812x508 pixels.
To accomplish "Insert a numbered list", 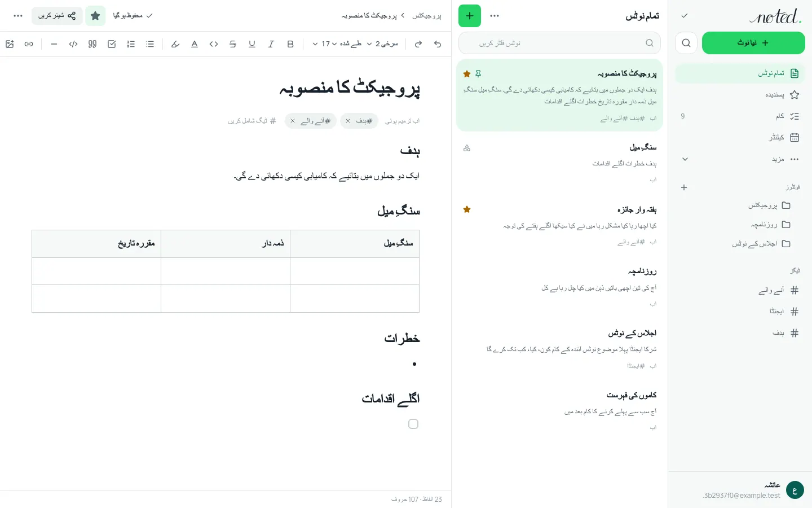I will [131, 44].
